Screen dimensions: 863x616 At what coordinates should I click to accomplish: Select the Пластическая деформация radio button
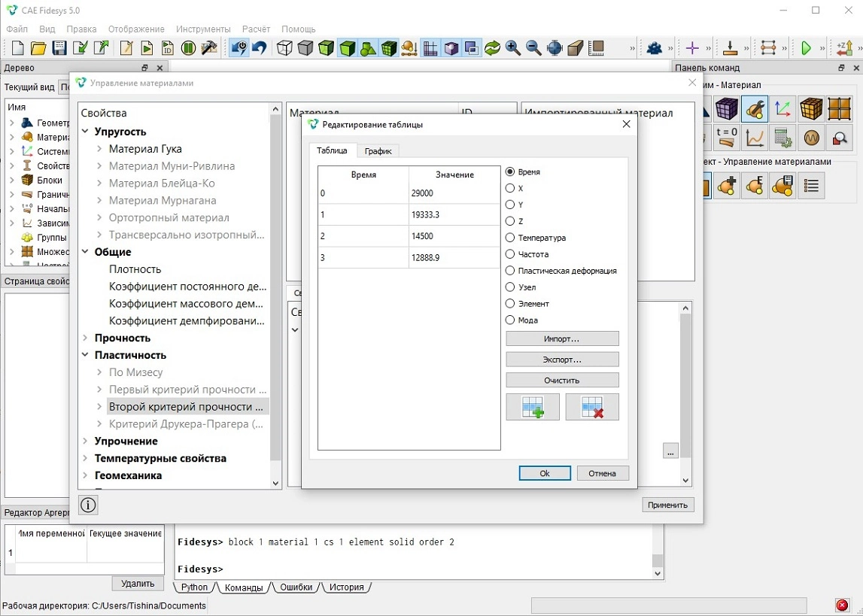[x=509, y=271]
